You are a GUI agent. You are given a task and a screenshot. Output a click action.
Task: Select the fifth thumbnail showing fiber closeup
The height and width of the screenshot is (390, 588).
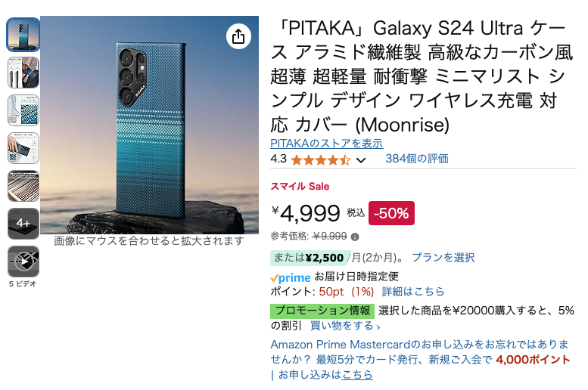point(23,186)
